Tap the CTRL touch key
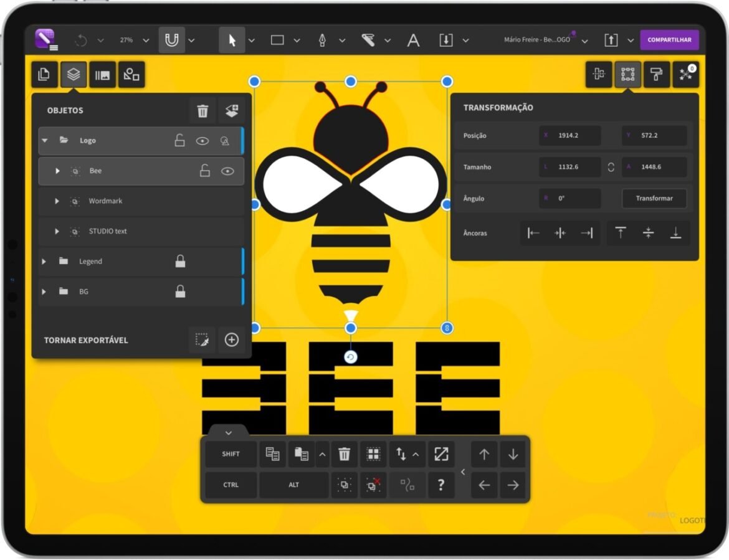 pyautogui.click(x=231, y=485)
